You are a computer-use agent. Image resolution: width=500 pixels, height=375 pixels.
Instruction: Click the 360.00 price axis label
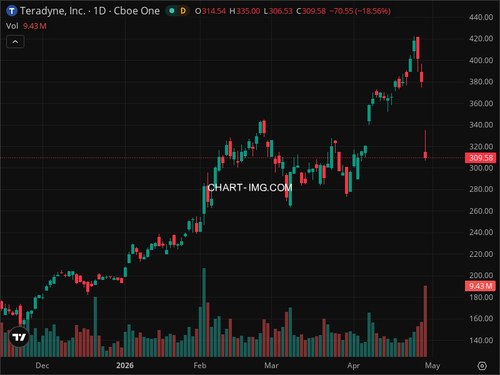point(481,103)
